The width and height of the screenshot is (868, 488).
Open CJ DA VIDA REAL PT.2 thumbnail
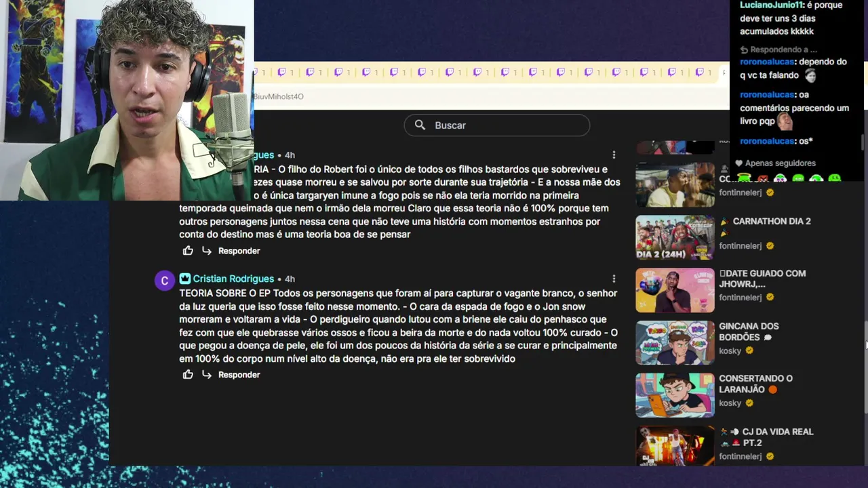pyautogui.click(x=675, y=445)
